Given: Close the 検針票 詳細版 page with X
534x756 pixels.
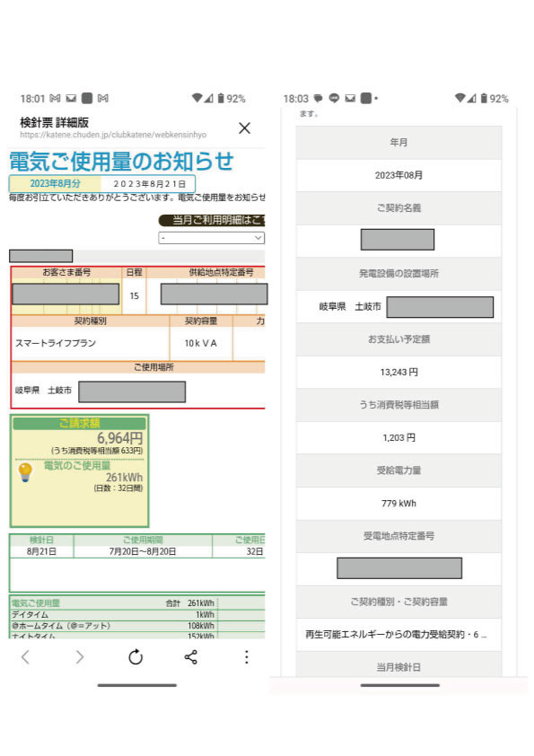Looking at the screenshot, I should pos(245,127).
